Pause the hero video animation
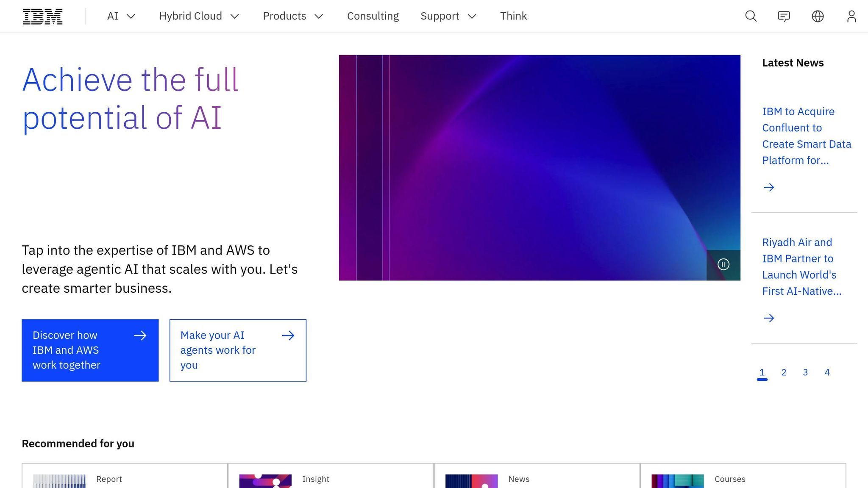 pyautogui.click(x=723, y=265)
